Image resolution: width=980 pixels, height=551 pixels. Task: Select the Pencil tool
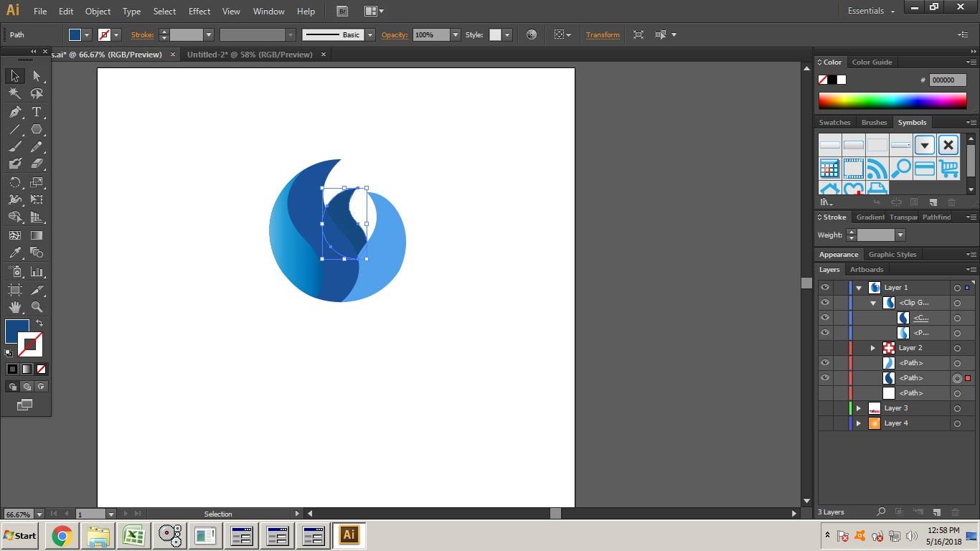(37, 147)
